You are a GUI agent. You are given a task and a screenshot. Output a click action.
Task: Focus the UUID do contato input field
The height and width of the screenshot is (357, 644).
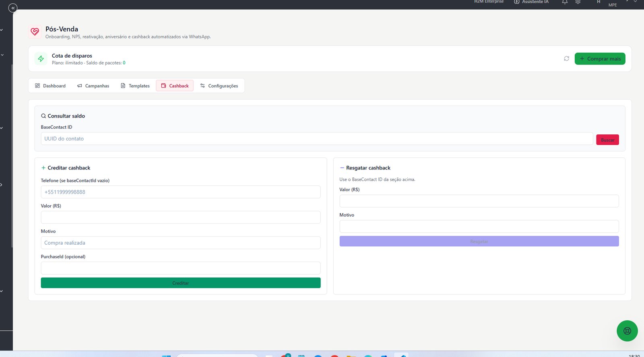point(317,138)
